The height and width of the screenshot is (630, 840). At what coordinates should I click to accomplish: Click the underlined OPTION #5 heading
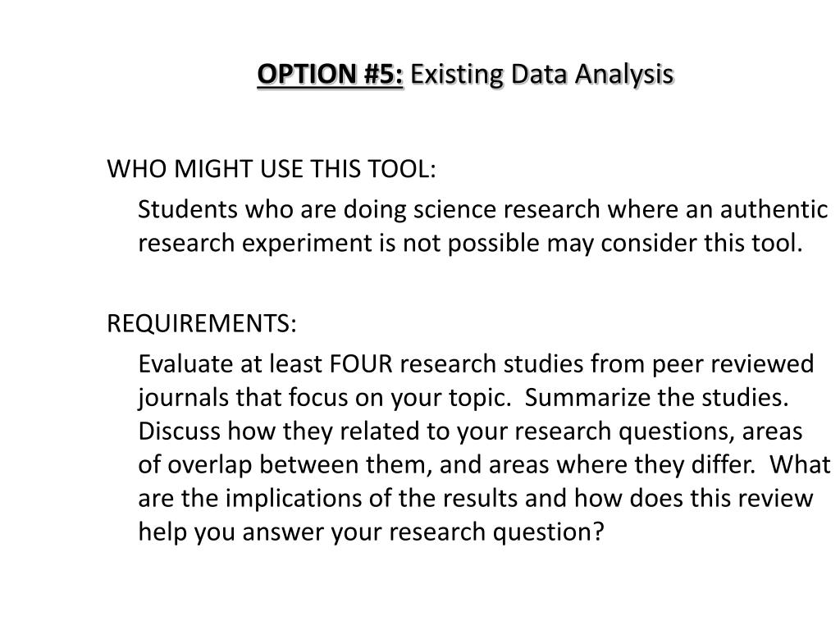pos(330,74)
